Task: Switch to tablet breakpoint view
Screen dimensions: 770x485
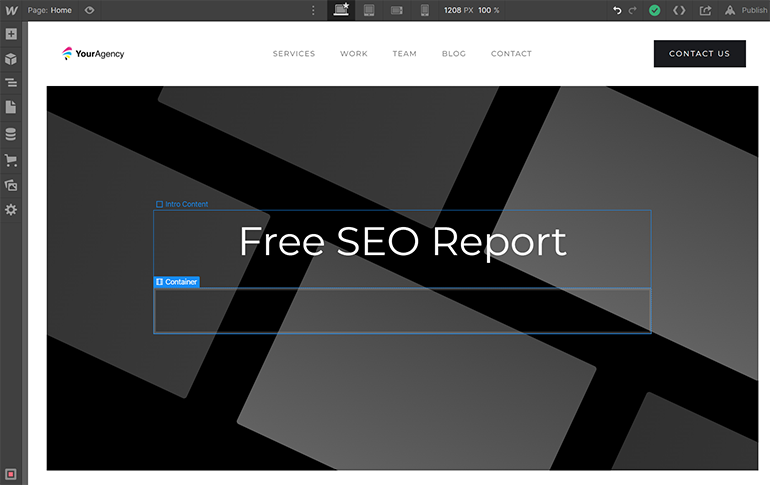Action: click(369, 10)
